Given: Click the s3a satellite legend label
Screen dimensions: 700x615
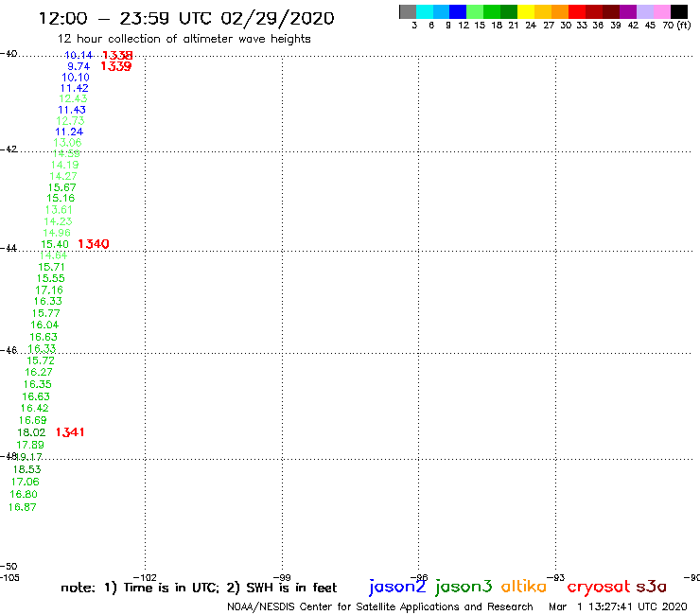Looking at the screenshot, I should click(652, 587).
